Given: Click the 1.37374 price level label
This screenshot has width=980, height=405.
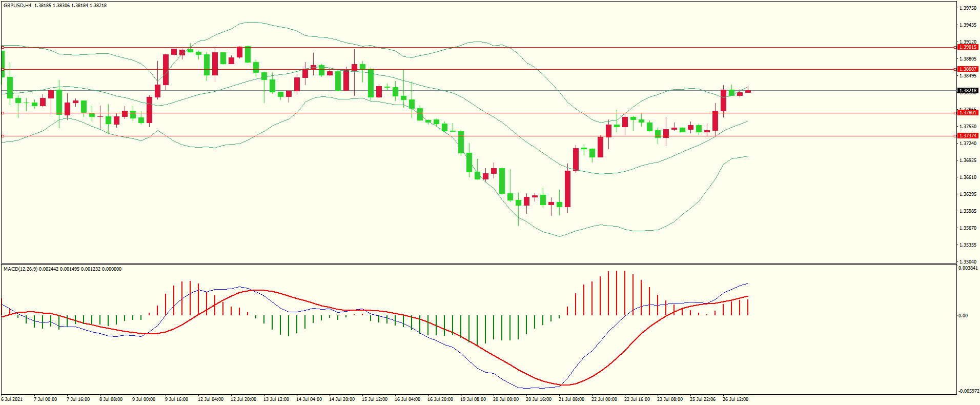Looking at the screenshot, I should point(967,136).
